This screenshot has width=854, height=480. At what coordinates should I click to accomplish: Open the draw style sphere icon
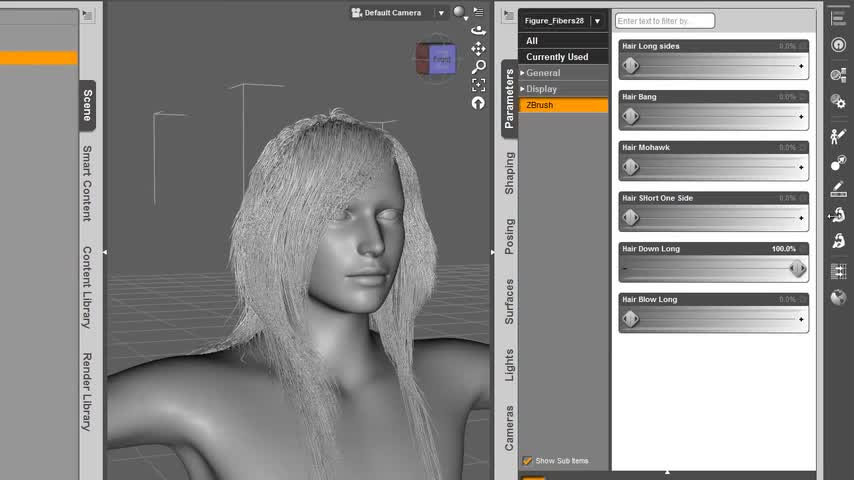tap(459, 11)
